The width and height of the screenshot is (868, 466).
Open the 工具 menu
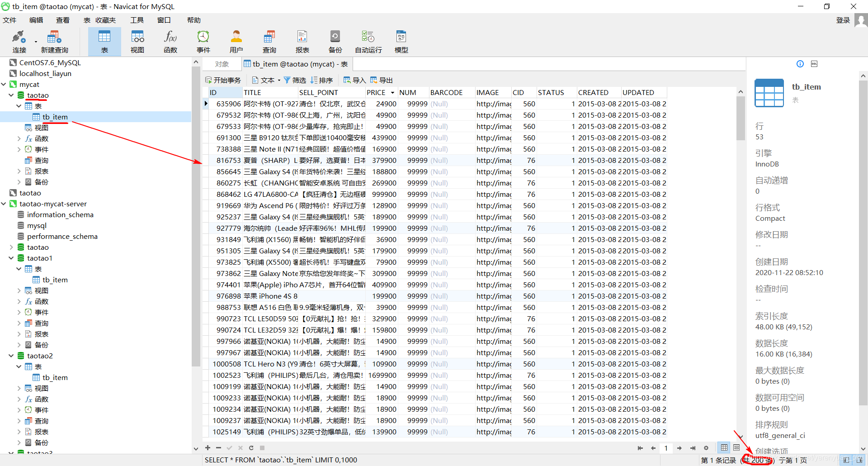(137, 20)
